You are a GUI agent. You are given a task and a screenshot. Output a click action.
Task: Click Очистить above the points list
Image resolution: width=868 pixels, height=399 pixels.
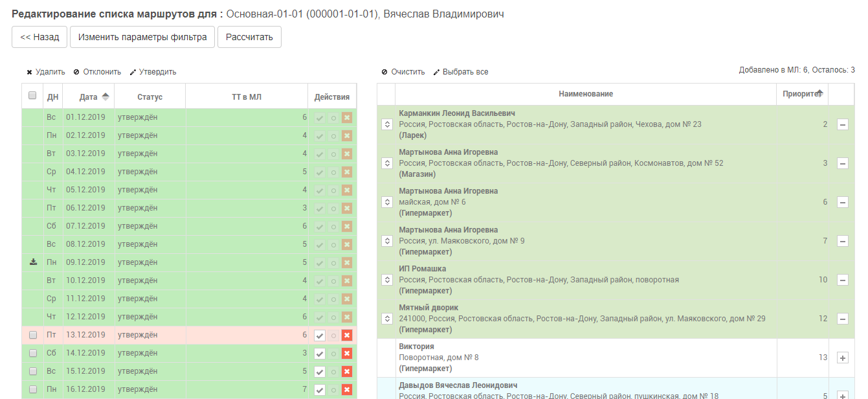click(x=403, y=72)
